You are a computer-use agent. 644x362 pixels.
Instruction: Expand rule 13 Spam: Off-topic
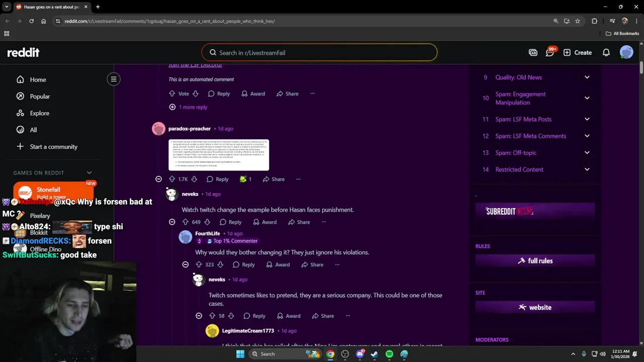click(587, 152)
